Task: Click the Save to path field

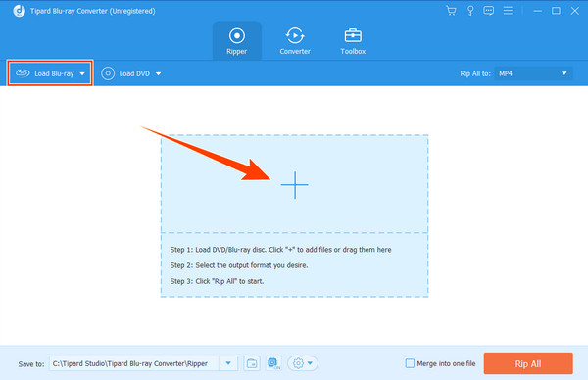Action: click(134, 363)
